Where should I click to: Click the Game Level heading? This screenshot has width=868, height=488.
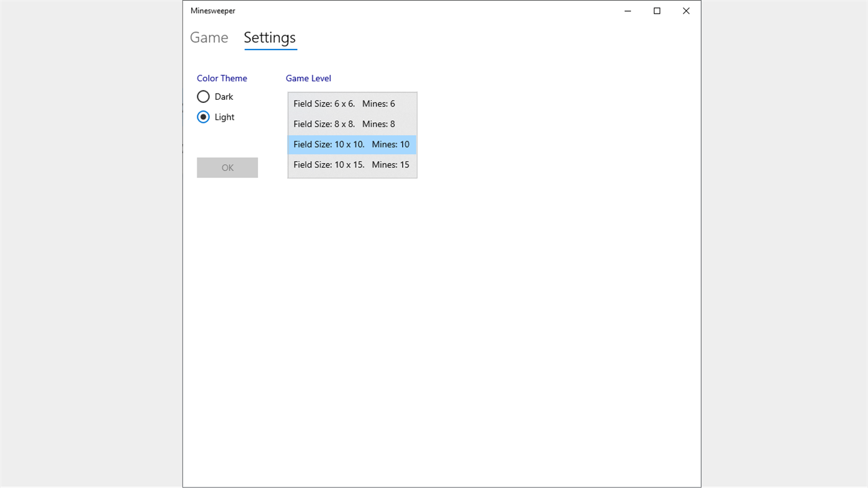pos(308,78)
